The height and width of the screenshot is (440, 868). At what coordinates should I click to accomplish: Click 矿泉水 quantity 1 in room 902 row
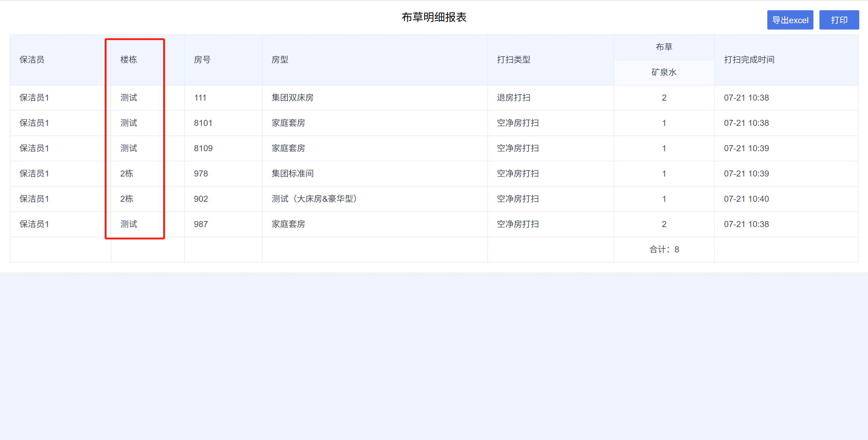(664, 199)
